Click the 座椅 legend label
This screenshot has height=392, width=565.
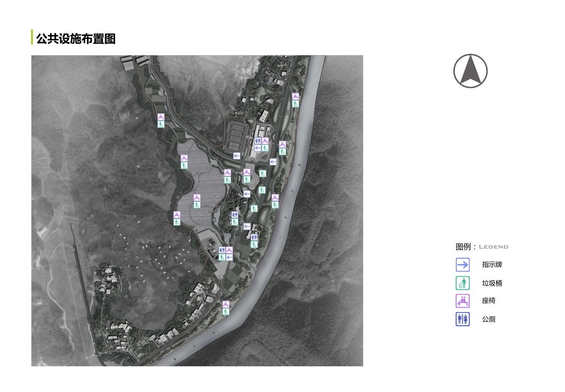pos(489,301)
